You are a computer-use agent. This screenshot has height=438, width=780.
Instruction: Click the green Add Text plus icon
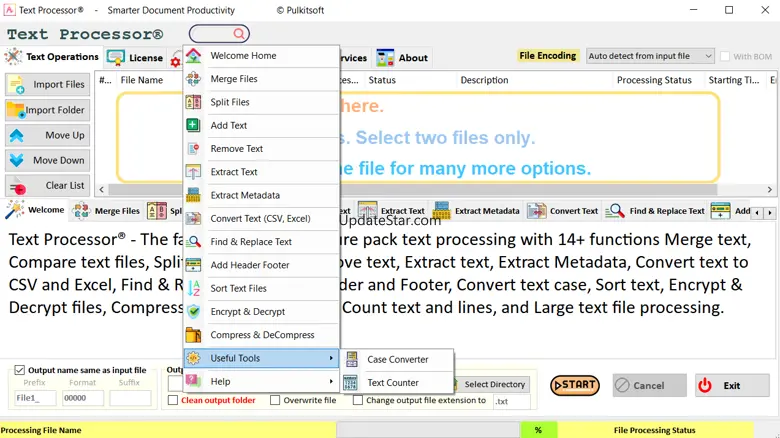[x=194, y=125]
